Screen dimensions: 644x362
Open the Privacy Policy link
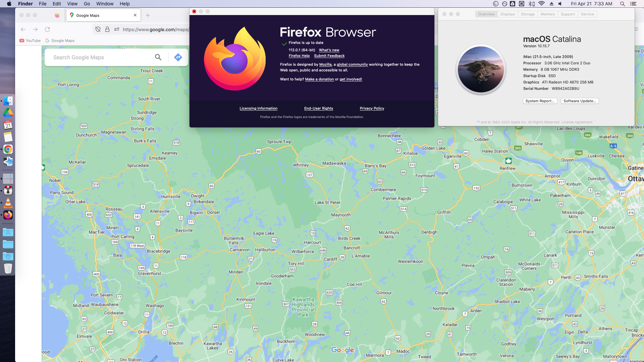coord(372,108)
